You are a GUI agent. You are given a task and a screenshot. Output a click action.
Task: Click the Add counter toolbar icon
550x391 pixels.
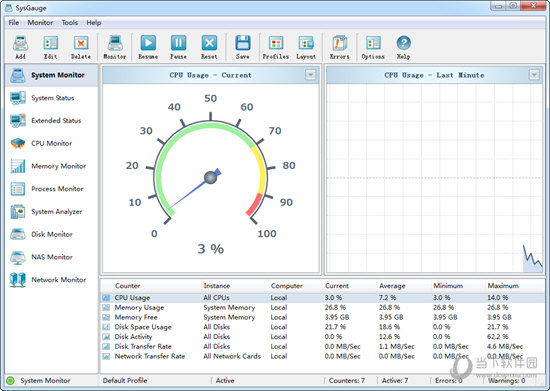pyautogui.click(x=20, y=47)
